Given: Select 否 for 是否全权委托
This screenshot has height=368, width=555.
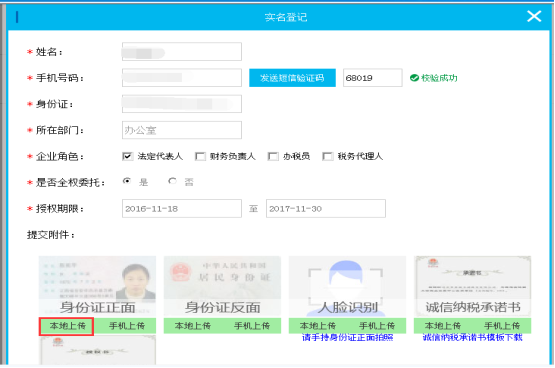Looking at the screenshot, I should (172, 181).
